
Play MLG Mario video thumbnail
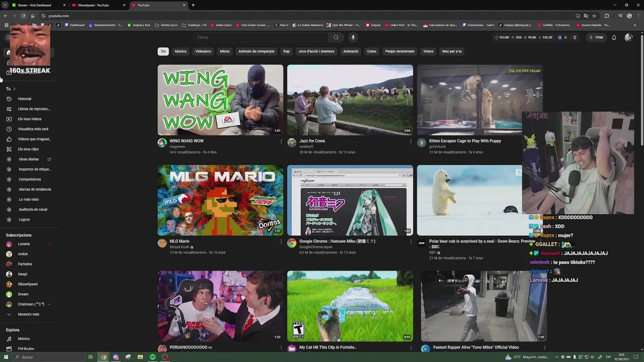pos(220,200)
